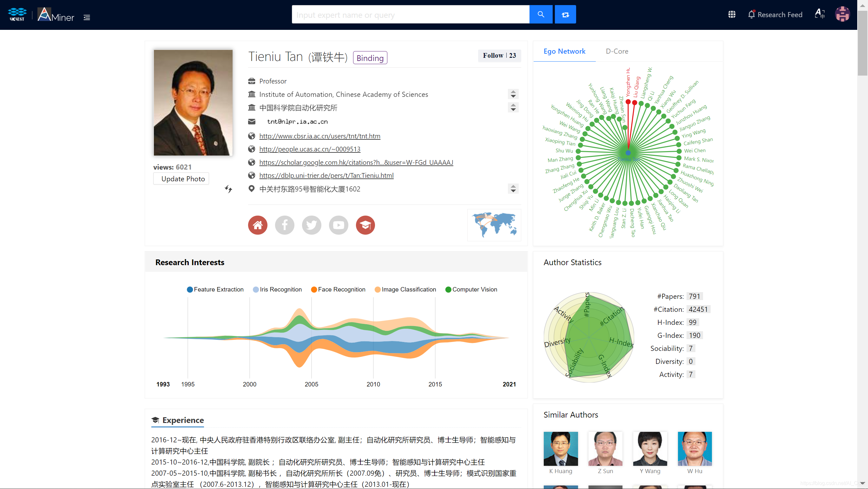This screenshot has height=489, width=868.
Task: Click the email tnt@nlpr.ia.ac.cn
Action: (297, 121)
